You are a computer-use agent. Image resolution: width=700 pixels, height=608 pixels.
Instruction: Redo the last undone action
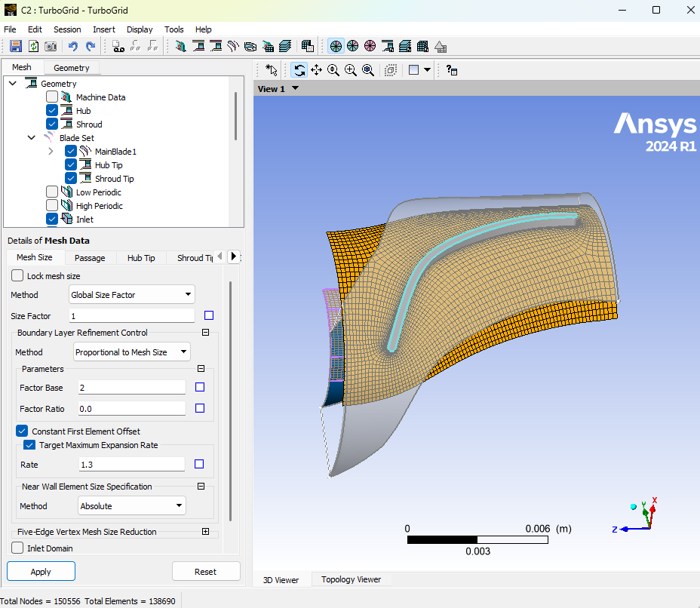pyautogui.click(x=91, y=46)
